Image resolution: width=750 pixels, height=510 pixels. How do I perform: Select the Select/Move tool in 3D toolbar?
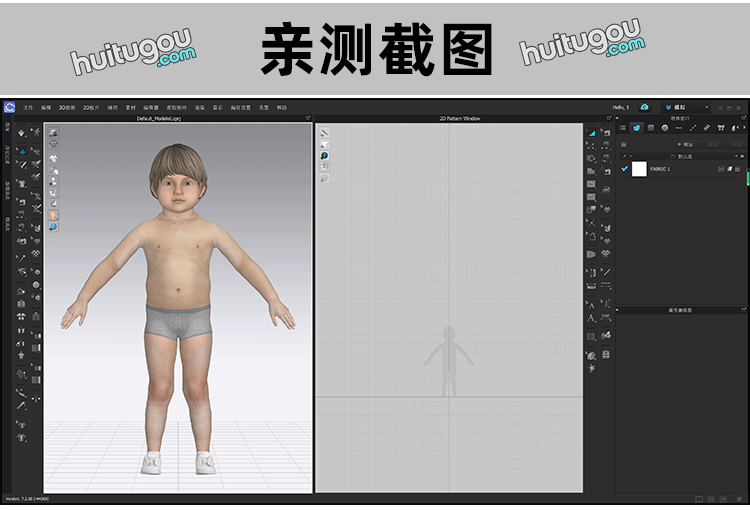pos(21,151)
